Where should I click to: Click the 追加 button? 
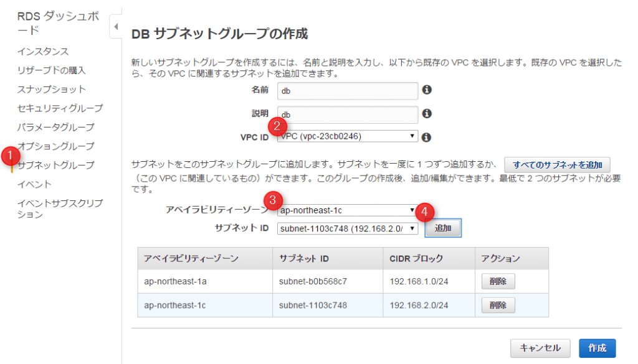442,228
